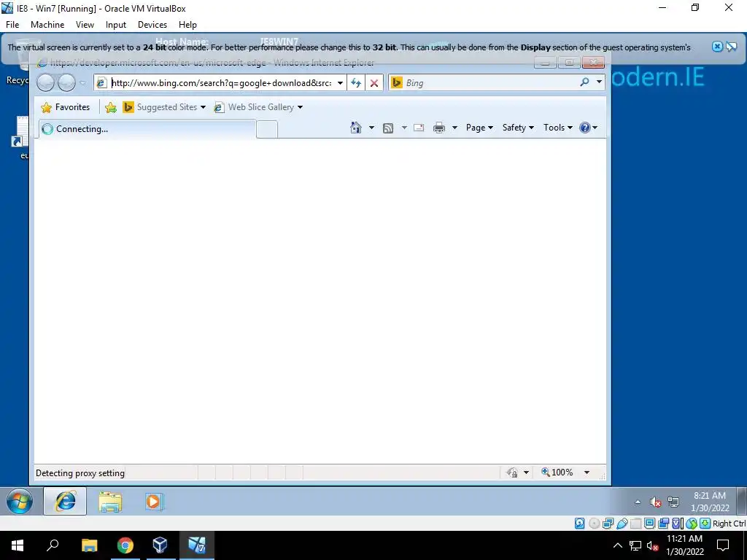
Task: Click the blue Help question mark icon
Action: (585, 128)
